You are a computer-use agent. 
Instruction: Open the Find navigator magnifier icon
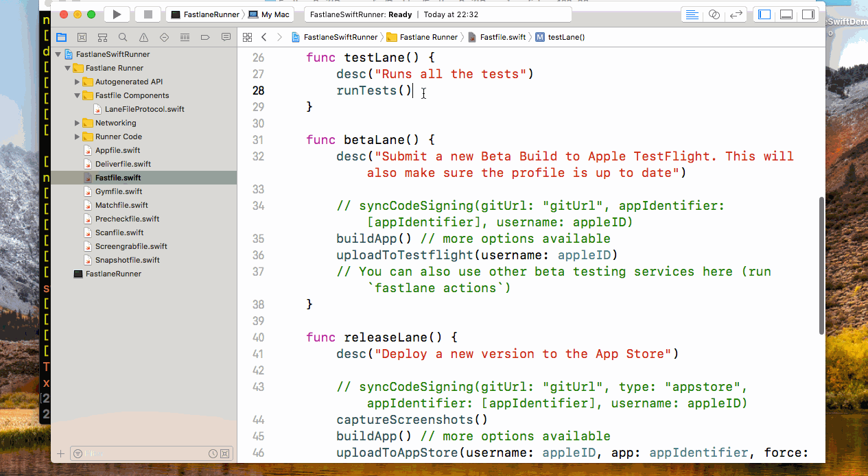pos(123,38)
